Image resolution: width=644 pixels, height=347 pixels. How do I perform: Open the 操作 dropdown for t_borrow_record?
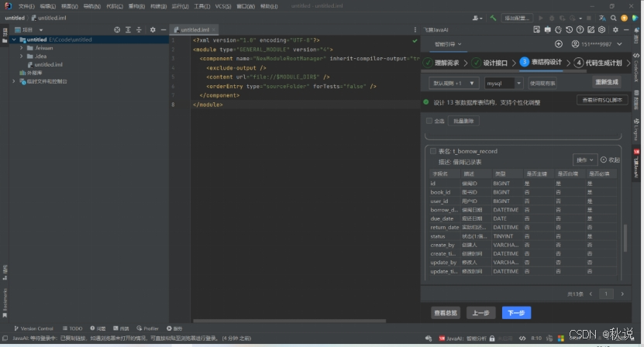click(585, 160)
